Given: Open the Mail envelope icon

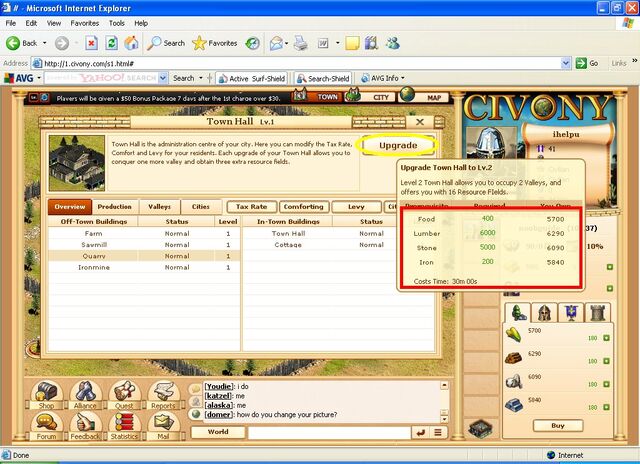Looking at the screenshot, I should pyautogui.click(x=163, y=422).
